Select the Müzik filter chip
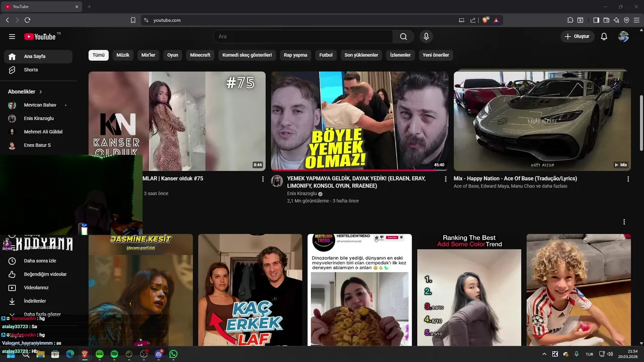Screen dimensions: 644x362 (x=123, y=55)
